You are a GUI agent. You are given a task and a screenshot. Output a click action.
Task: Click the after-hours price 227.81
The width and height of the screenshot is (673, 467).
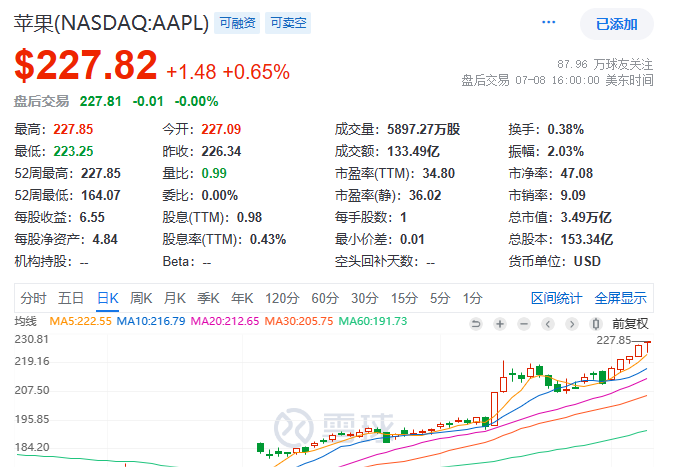(100, 101)
